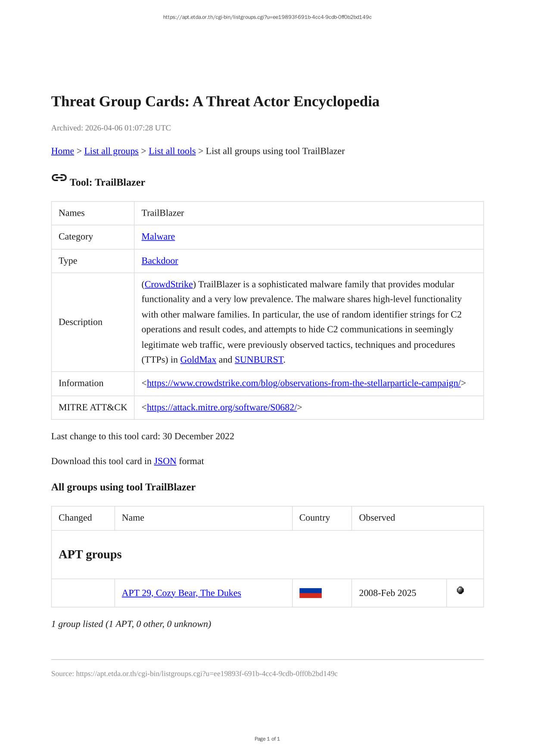535x756 pixels.
Task: Open the List all tools breadcrumb
Action: pyautogui.click(x=172, y=151)
